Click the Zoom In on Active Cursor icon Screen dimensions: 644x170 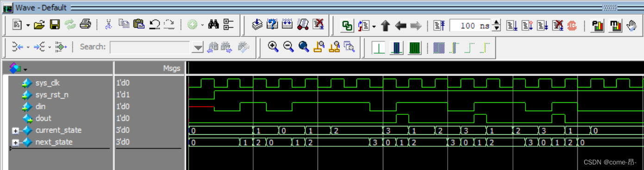319,46
